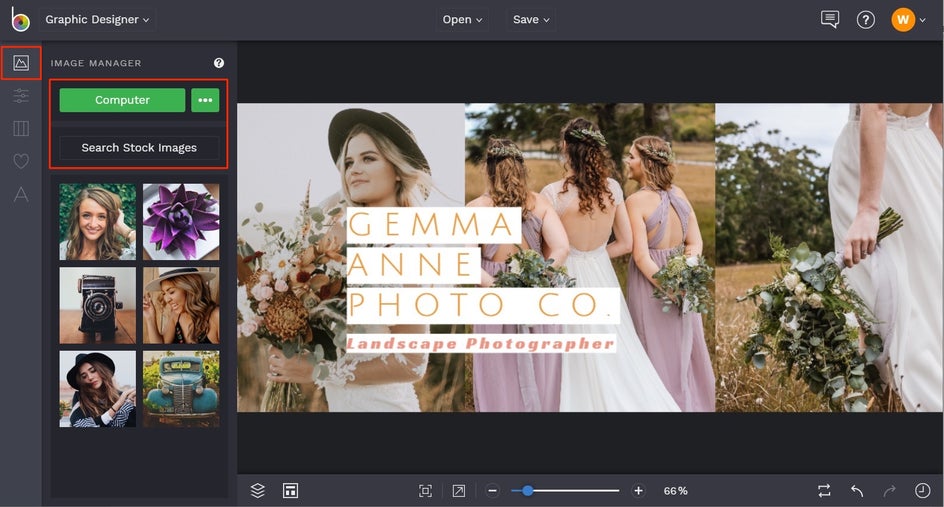Screen dimensions: 944x507
Task: Open the Customize sliders sidebar icon
Action: (x=21, y=96)
